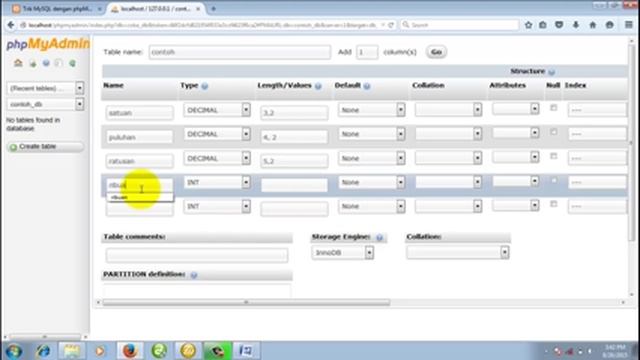Toggle Null checkbox for ratusan row
Screen dimensions: 640x360
553,156
